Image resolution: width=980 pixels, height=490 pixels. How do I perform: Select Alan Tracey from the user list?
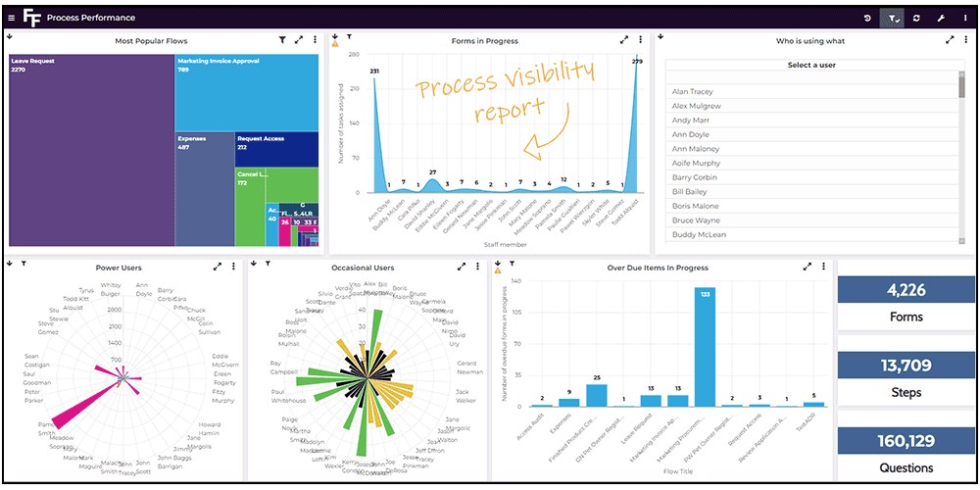pyautogui.click(x=693, y=91)
